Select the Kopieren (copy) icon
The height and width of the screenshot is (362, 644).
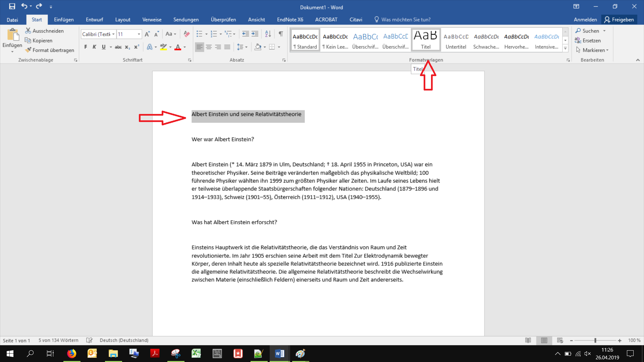(29, 40)
